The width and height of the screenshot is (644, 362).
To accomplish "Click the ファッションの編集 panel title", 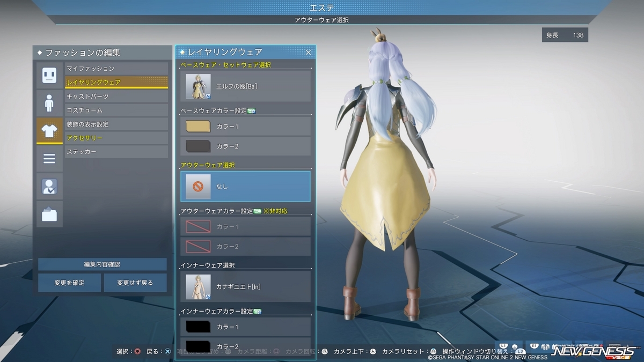I will click(82, 53).
